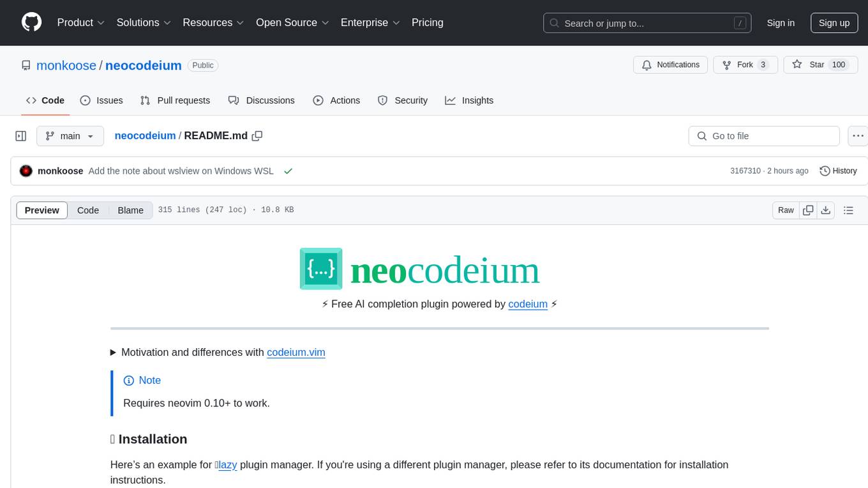Screen dimensions: 868x488
Task: Expand the Enterprise menu
Action: point(370,22)
